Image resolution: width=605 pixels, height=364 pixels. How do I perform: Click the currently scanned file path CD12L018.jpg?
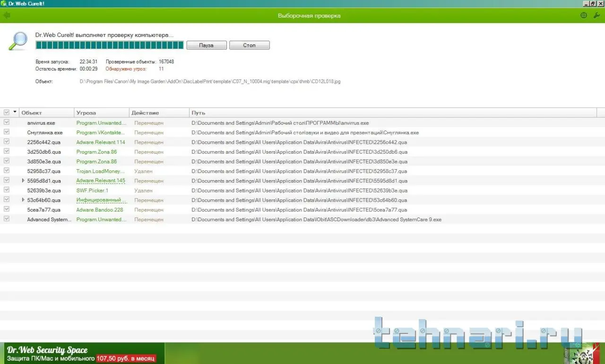coord(210,81)
